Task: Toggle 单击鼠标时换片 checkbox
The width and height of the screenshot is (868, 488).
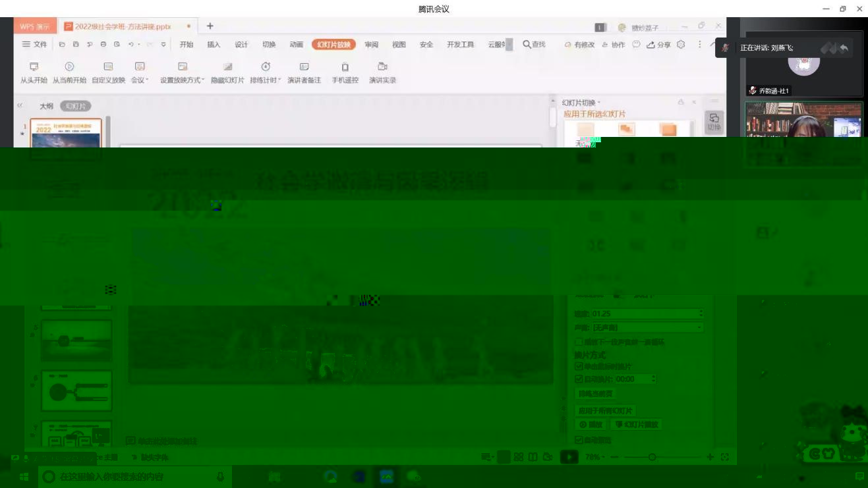Action: tap(579, 366)
